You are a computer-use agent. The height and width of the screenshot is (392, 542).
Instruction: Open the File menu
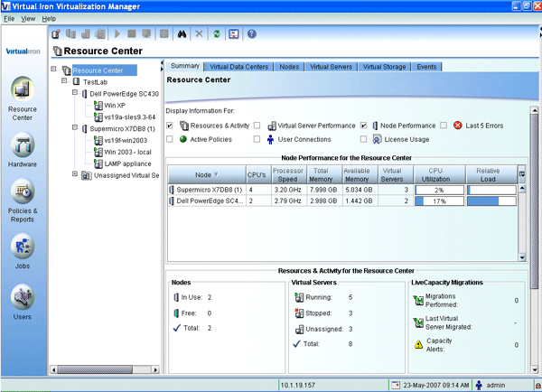pyautogui.click(x=9, y=19)
